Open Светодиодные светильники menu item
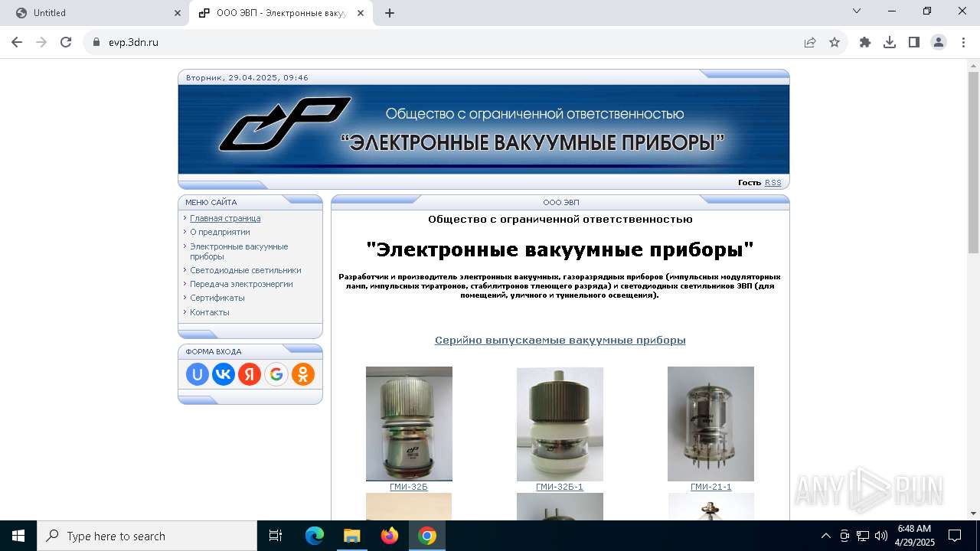Image resolution: width=980 pixels, height=551 pixels. (245, 270)
